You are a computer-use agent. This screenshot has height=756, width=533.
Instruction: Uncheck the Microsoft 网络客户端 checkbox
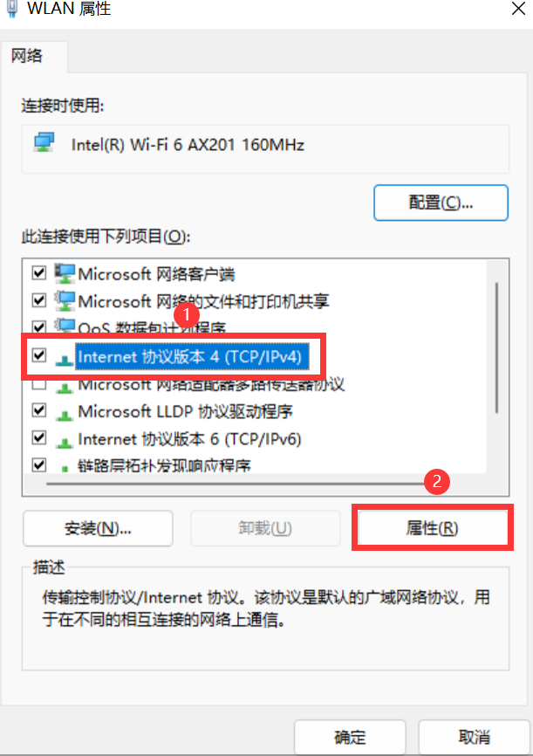[x=39, y=273]
